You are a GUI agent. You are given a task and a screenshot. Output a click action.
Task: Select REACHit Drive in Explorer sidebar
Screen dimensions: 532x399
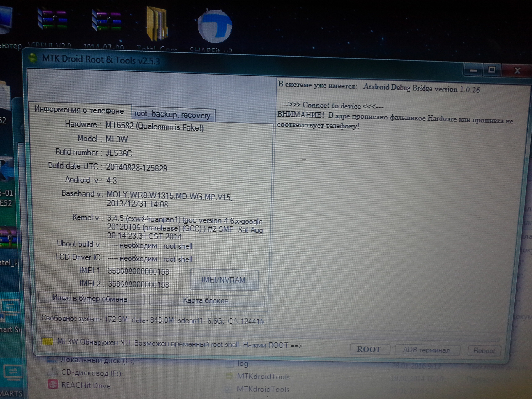86,385
